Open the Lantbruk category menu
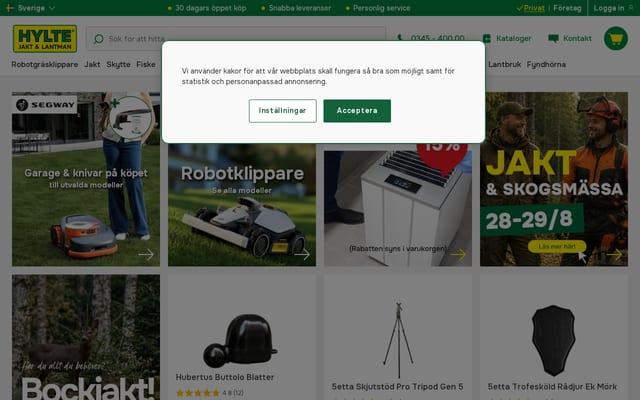Image resolution: width=640 pixels, height=400 pixels. [x=504, y=64]
